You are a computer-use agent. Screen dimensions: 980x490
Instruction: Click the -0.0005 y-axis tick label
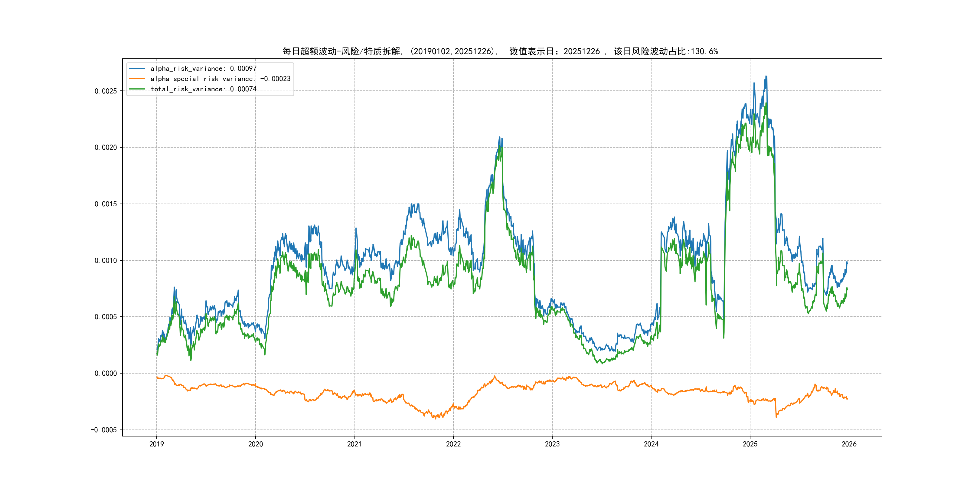click(103, 430)
